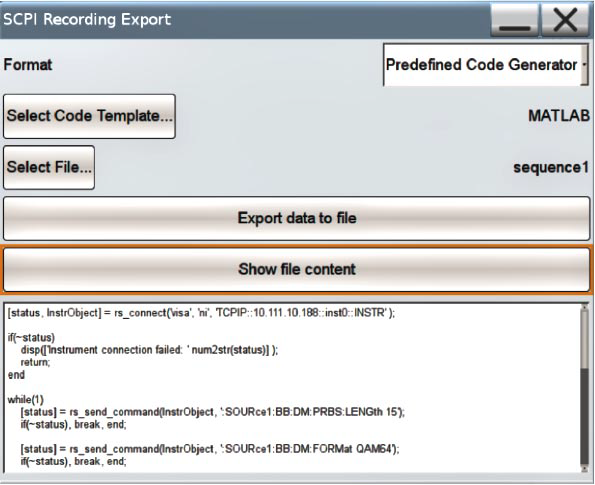
Task: Click the Format label text
Action: click(x=28, y=65)
